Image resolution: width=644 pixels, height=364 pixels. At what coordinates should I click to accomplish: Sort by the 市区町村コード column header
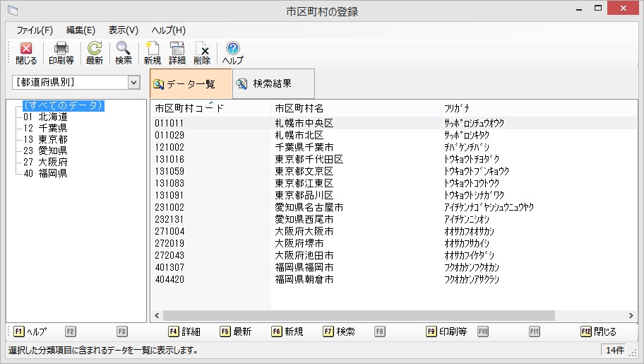[189, 108]
